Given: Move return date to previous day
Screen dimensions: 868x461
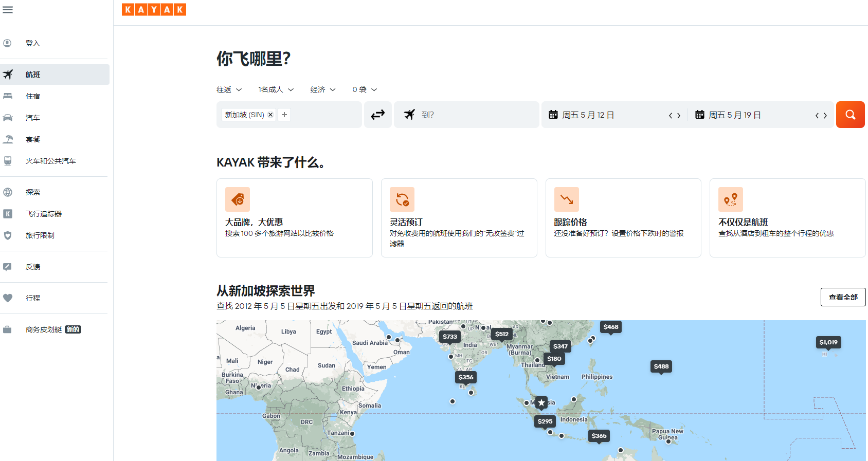Looking at the screenshot, I should (817, 116).
